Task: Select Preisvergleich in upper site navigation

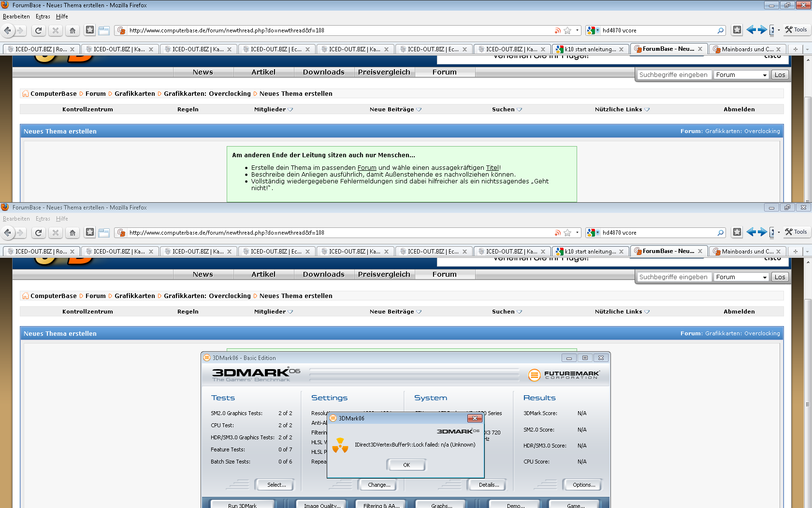Action: click(x=384, y=72)
